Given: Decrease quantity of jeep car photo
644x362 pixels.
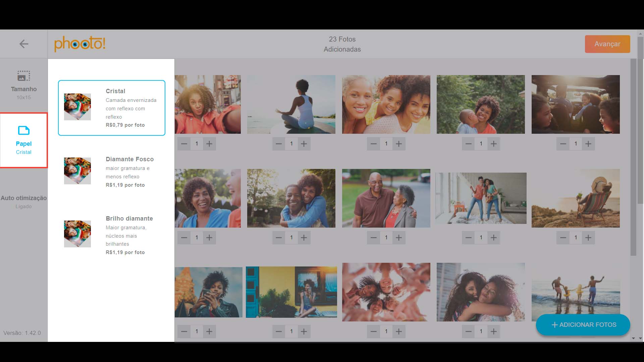Looking at the screenshot, I should coord(563,144).
